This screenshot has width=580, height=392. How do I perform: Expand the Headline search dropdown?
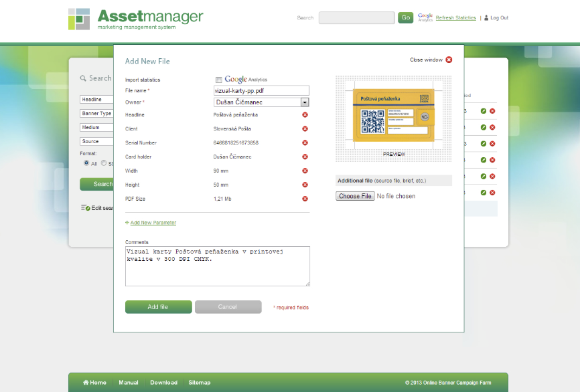[x=96, y=100]
